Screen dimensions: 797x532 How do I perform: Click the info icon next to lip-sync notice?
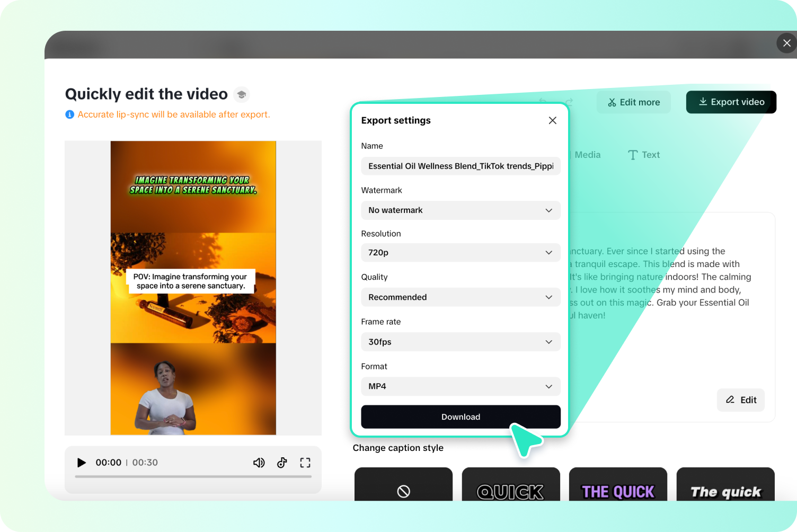coord(69,114)
